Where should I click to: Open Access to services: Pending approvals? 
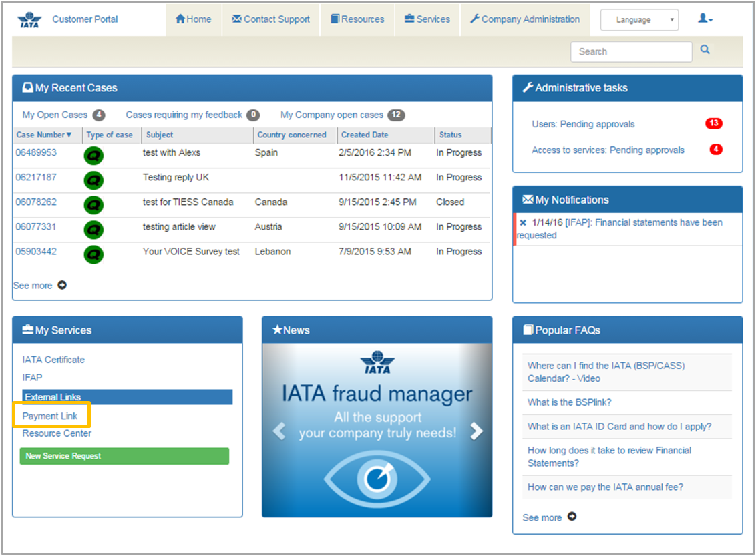coord(608,150)
